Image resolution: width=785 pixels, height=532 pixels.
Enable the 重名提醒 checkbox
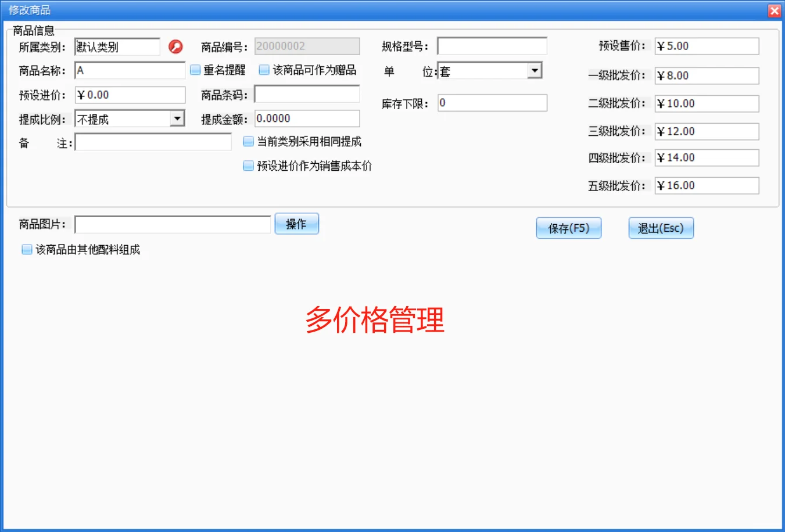[x=195, y=70]
